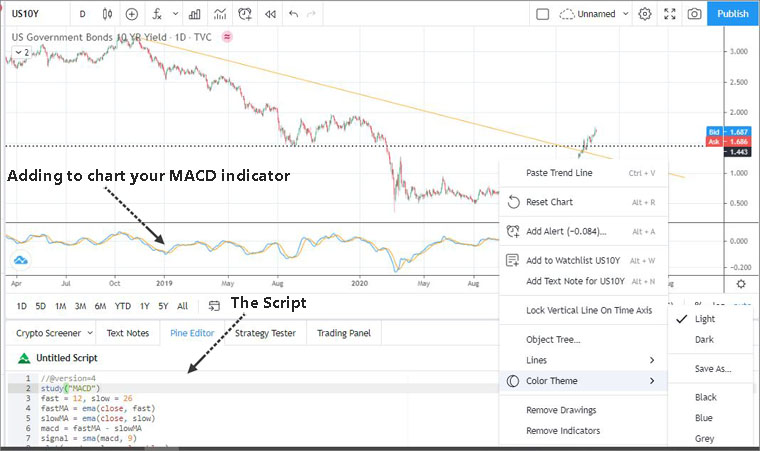Switch to the Trading Panel tab
The height and width of the screenshot is (451, 760).
pos(344,333)
